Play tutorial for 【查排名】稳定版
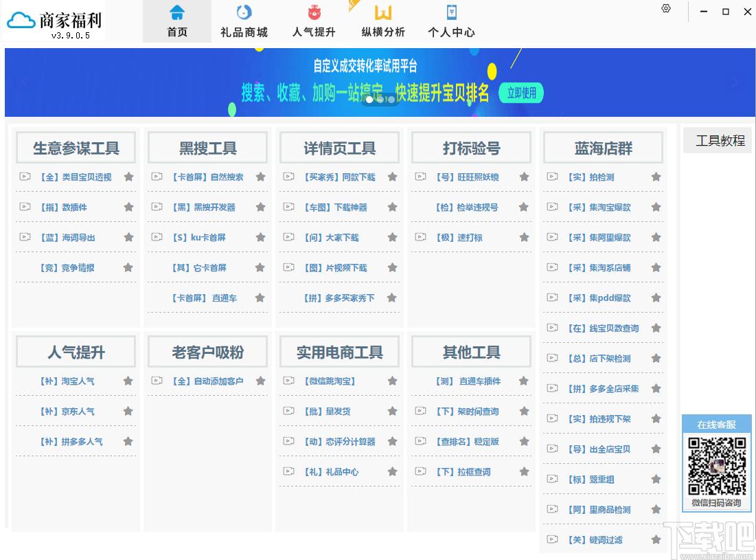The width and height of the screenshot is (756, 560). coord(420,441)
